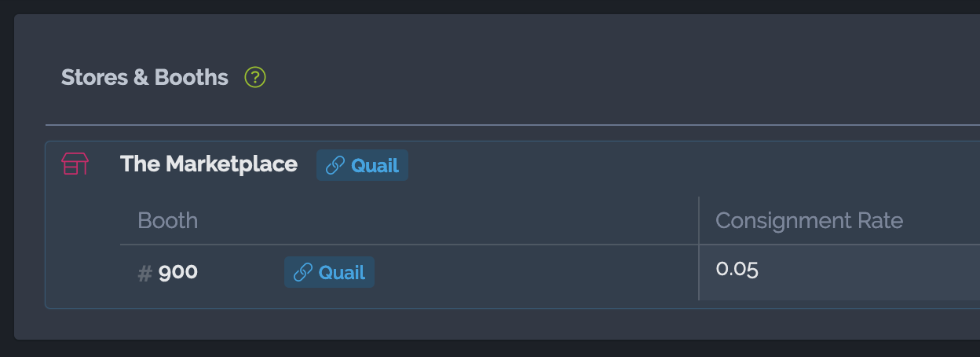Click the lighter cell background beside 0.05

pyautogui.click(x=872, y=272)
